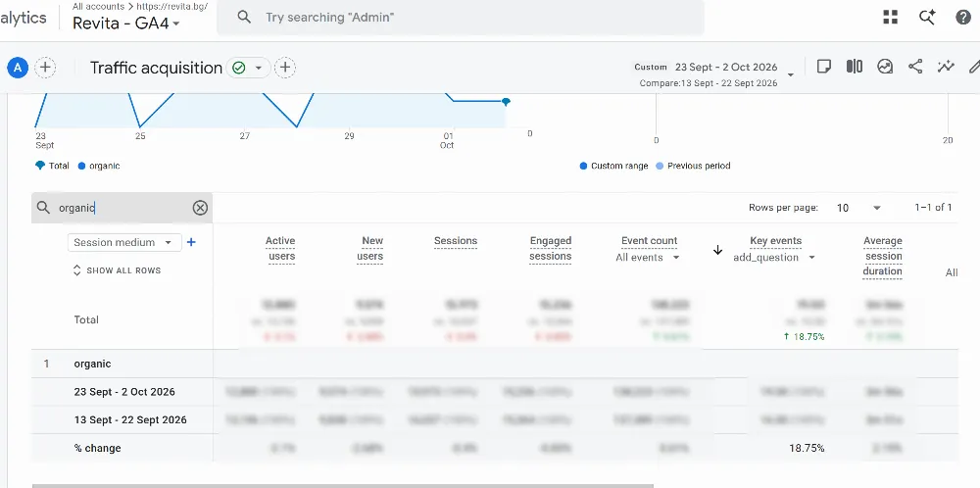Open the help question mark icon
The image size is (980, 488).
pyautogui.click(x=963, y=17)
